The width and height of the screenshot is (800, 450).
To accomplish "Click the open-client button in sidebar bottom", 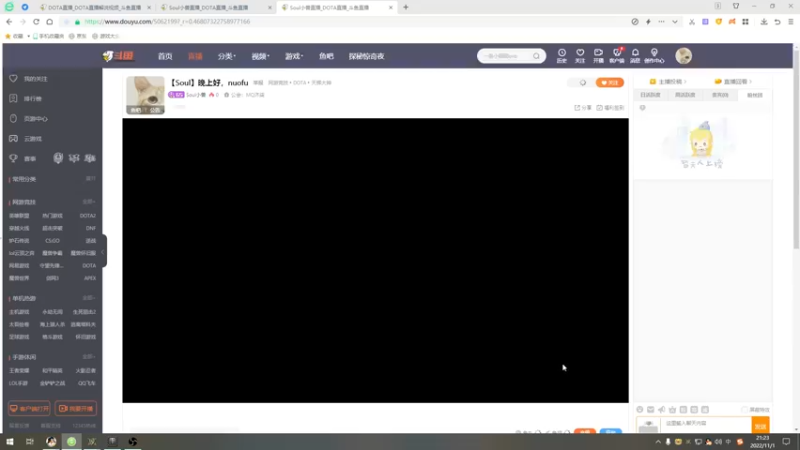I will (29, 408).
